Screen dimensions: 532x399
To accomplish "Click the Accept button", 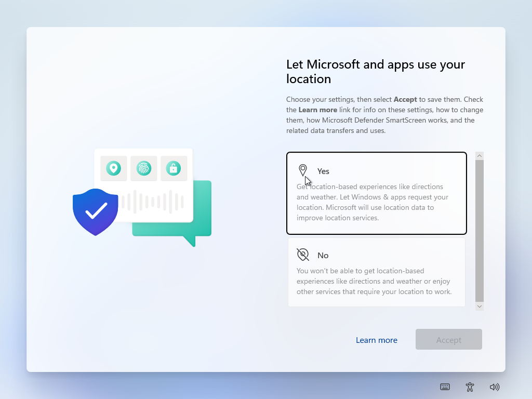I will click(x=448, y=339).
